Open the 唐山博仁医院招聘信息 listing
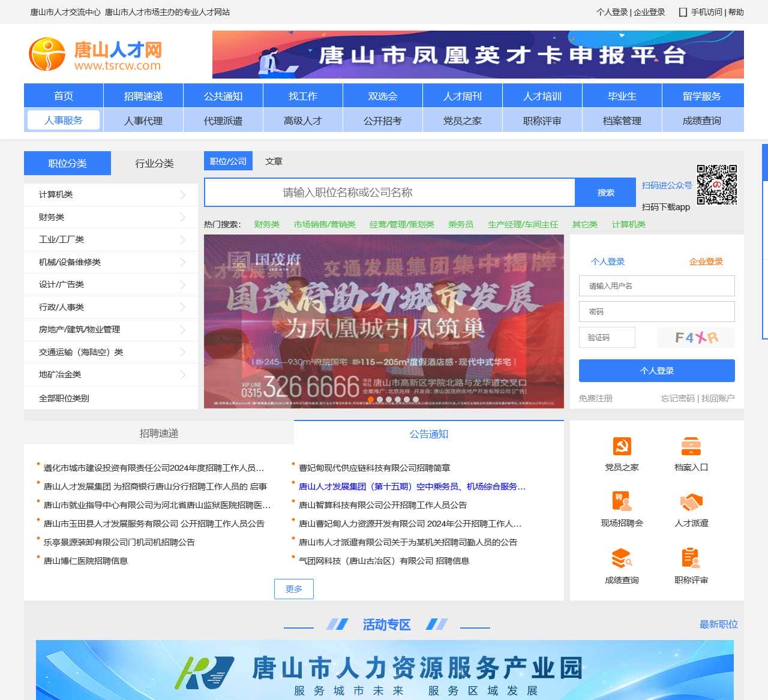768x700 pixels. coord(86,561)
